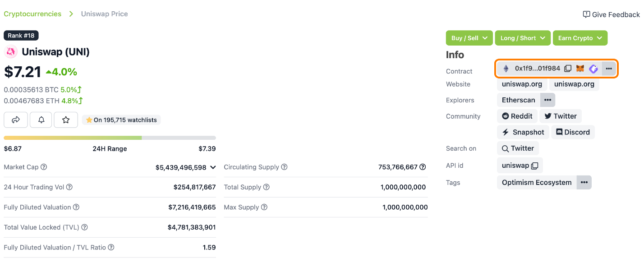Click Circulating Supply verification icon

coord(423,167)
